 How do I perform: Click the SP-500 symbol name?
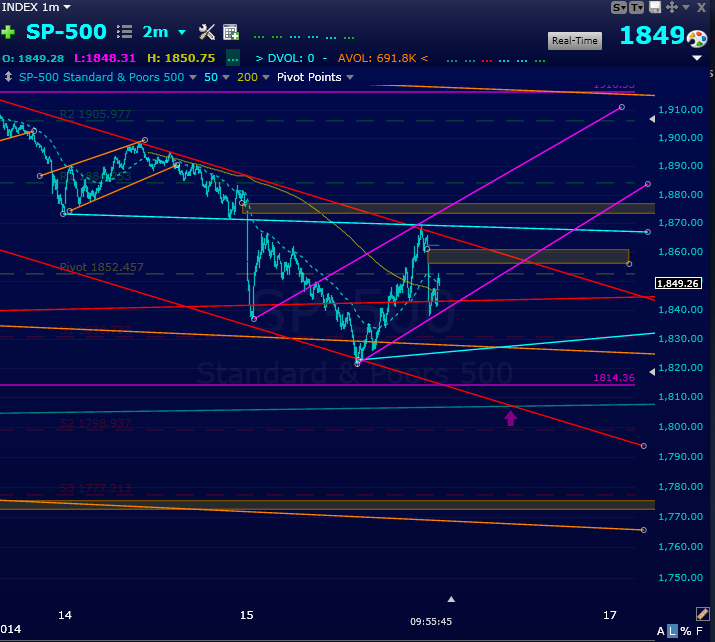tap(66, 32)
